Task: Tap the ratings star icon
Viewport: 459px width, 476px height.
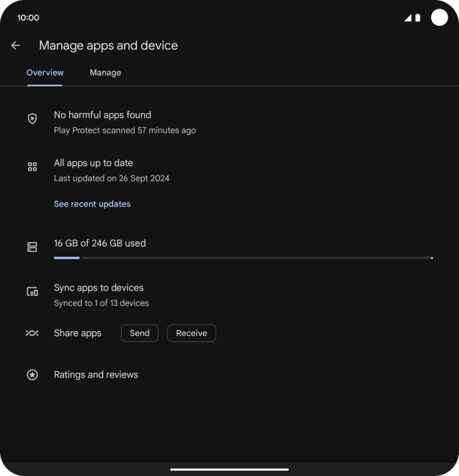Action: [x=32, y=375]
